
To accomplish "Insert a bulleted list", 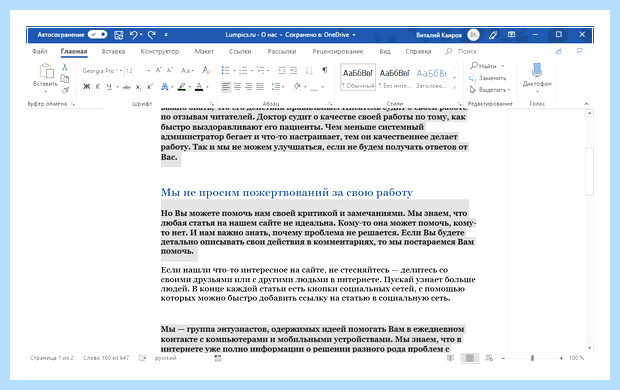I will [x=226, y=70].
